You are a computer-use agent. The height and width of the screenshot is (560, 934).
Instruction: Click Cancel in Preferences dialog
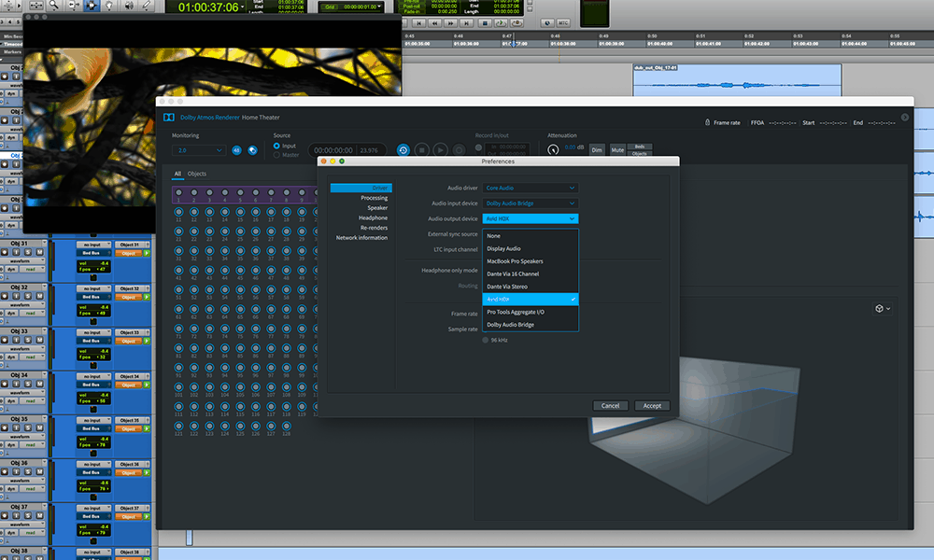610,405
